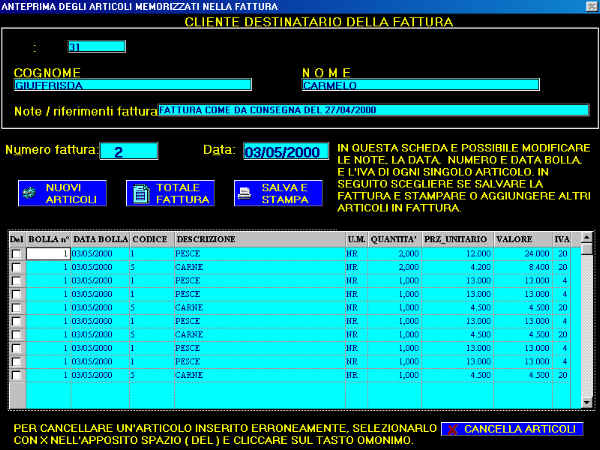Click the TOTALE FATTURA calculator icon
The width and height of the screenshot is (600, 450).
pyautogui.click(x=141, y=193)
